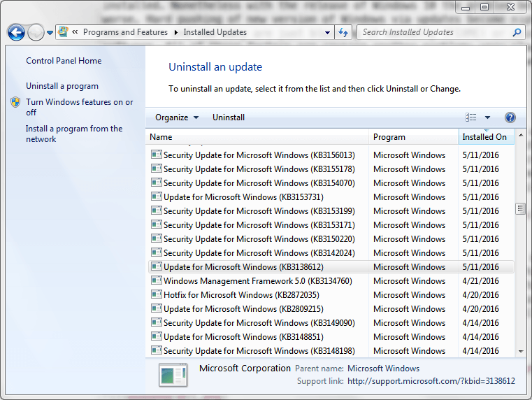The image size is (532, 400).
Task: Maximize the Installed Updates window
Action: pos(484,8)
